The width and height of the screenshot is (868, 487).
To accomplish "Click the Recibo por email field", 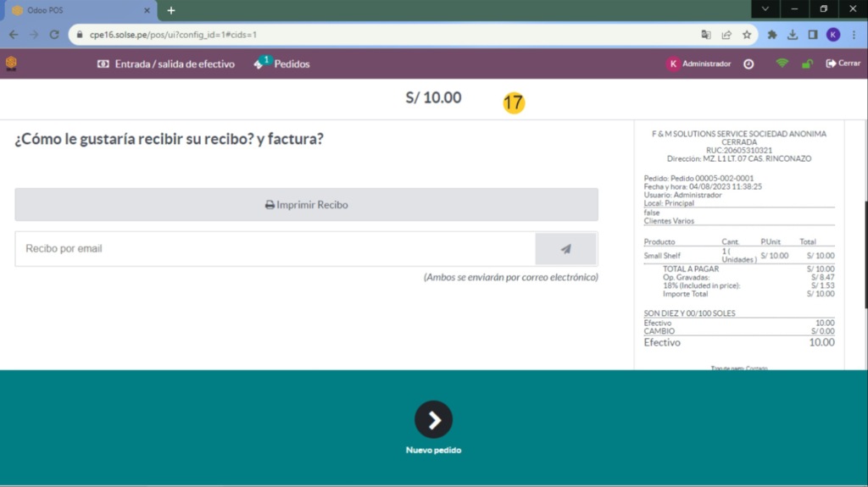I will point(275,249).
